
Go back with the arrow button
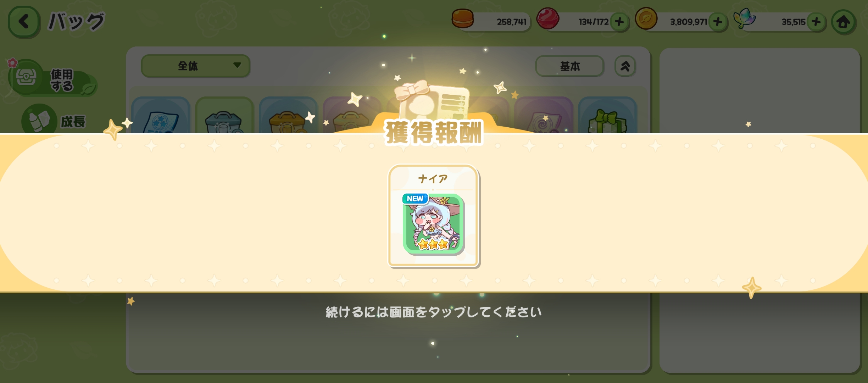click(23, 21)
